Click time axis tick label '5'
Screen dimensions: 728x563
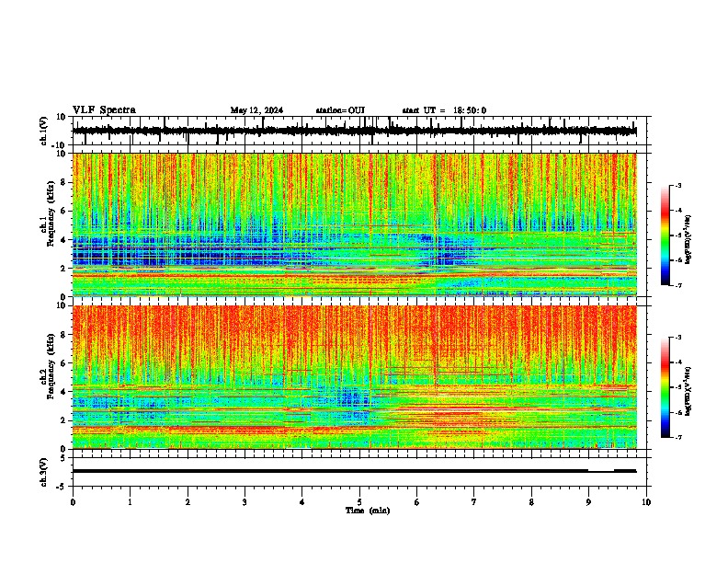tap(359, 502)
